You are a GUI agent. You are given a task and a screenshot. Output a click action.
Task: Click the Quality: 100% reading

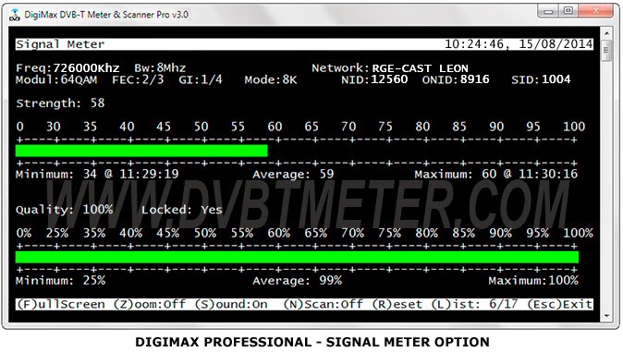click(x=65, y=210)
